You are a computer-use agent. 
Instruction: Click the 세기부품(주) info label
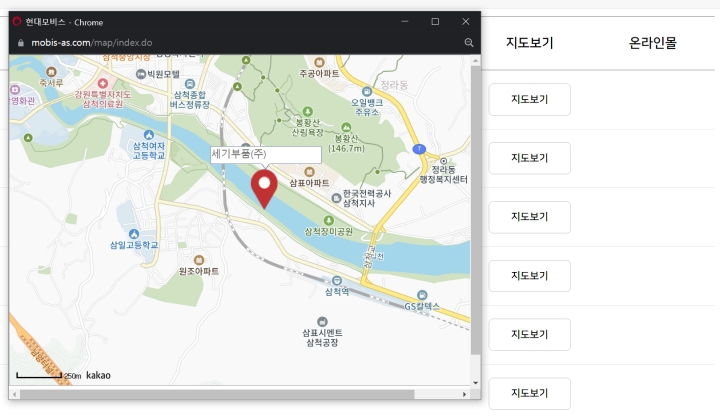pos(265,154)
